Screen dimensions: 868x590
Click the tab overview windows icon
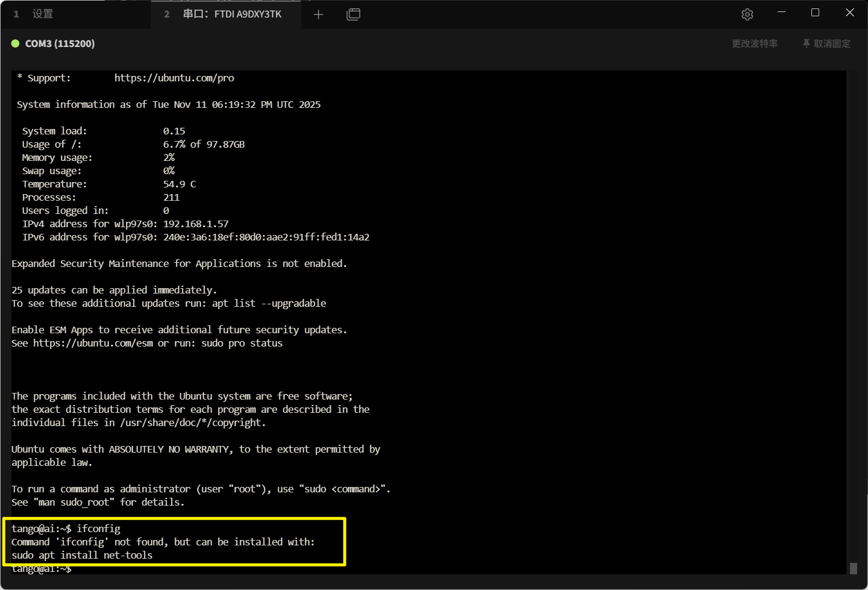point(354,14)
